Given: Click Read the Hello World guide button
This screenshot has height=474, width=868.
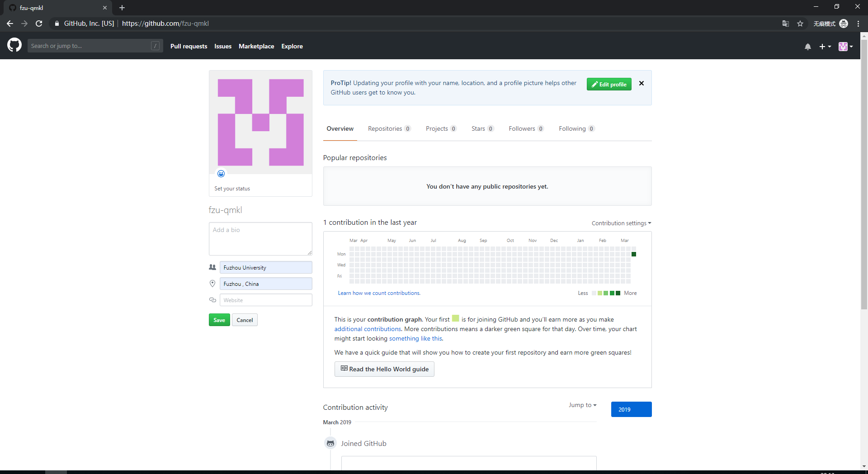Looking at the screenshot, I should 384,369.
